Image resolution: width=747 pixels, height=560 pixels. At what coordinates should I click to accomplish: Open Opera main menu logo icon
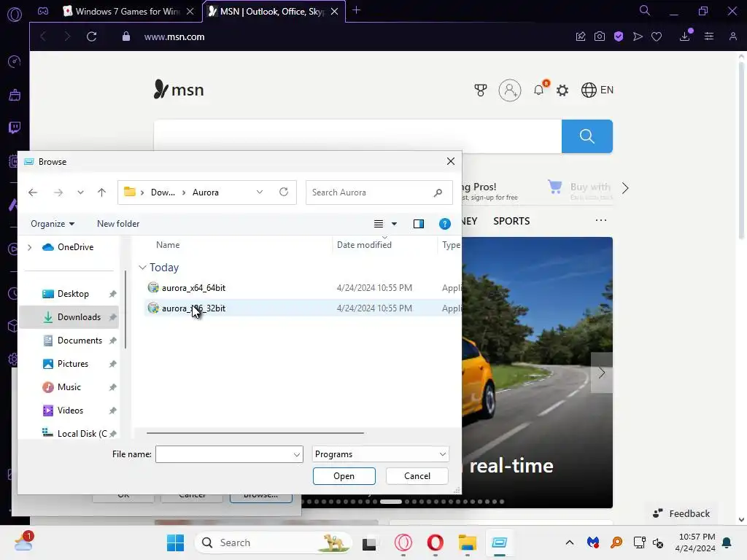pos(15,15)
